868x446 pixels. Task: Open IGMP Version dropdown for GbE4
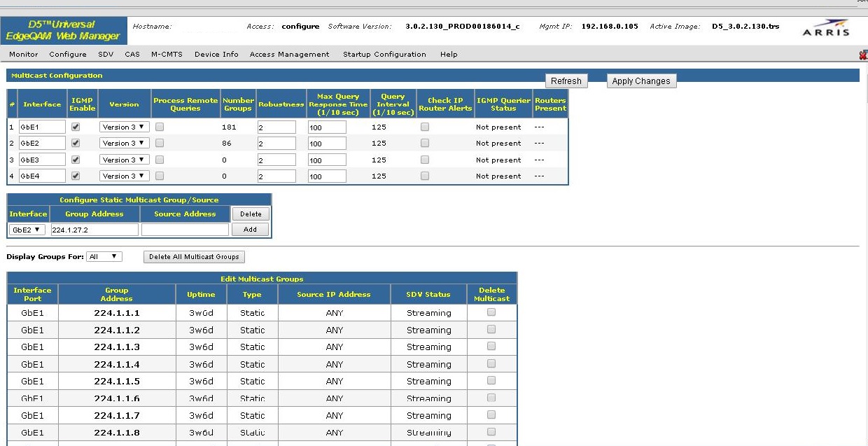click(x=125, y=176)
